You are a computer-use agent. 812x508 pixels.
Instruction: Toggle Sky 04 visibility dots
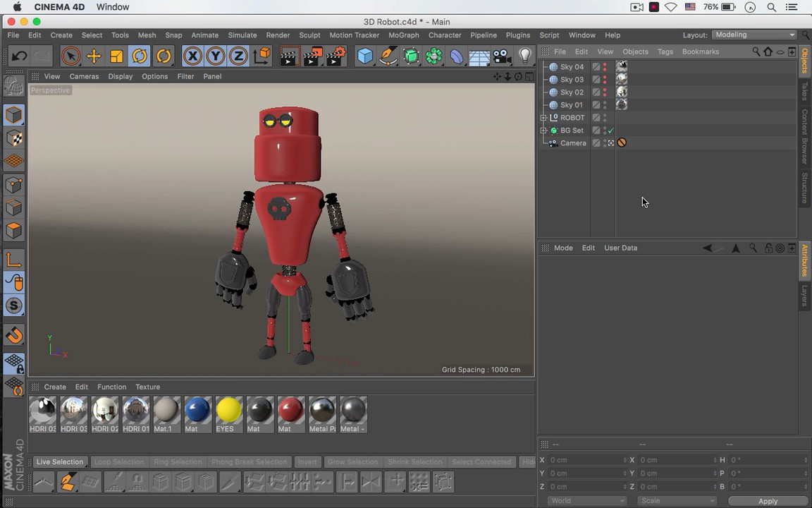tap(605, 67)
